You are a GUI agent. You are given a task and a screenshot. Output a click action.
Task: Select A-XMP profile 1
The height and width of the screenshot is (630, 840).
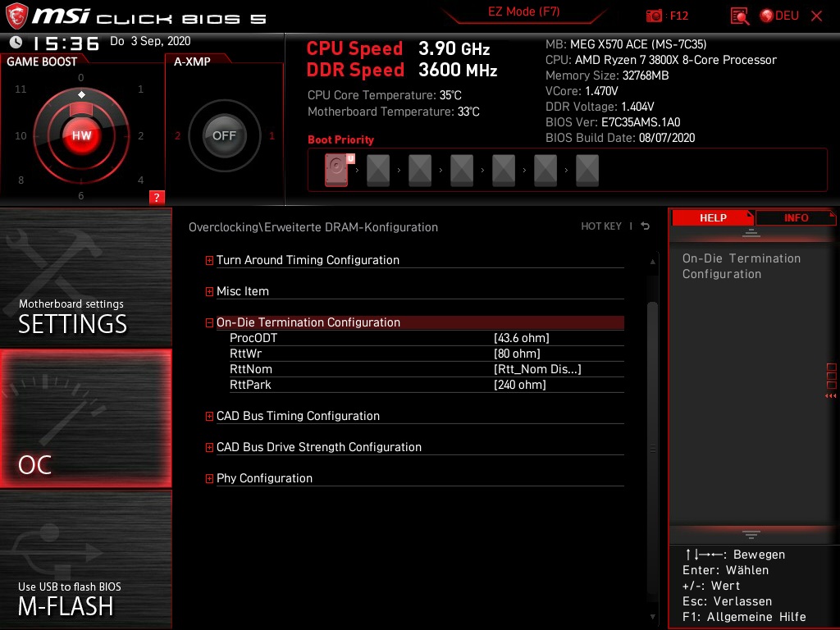tap(272, 135)
